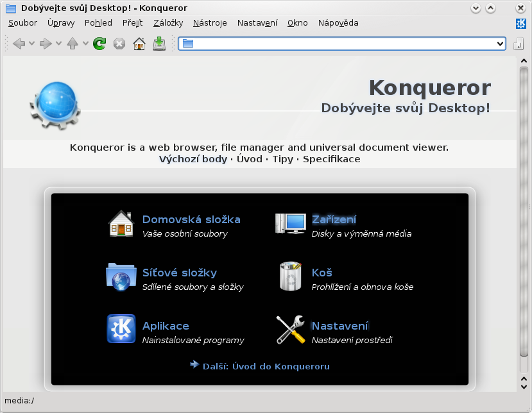Click the description 'Vaše osobní soubory'
Image resolution: width=532 pixels, height=413 pixels.
click(185, 233)
